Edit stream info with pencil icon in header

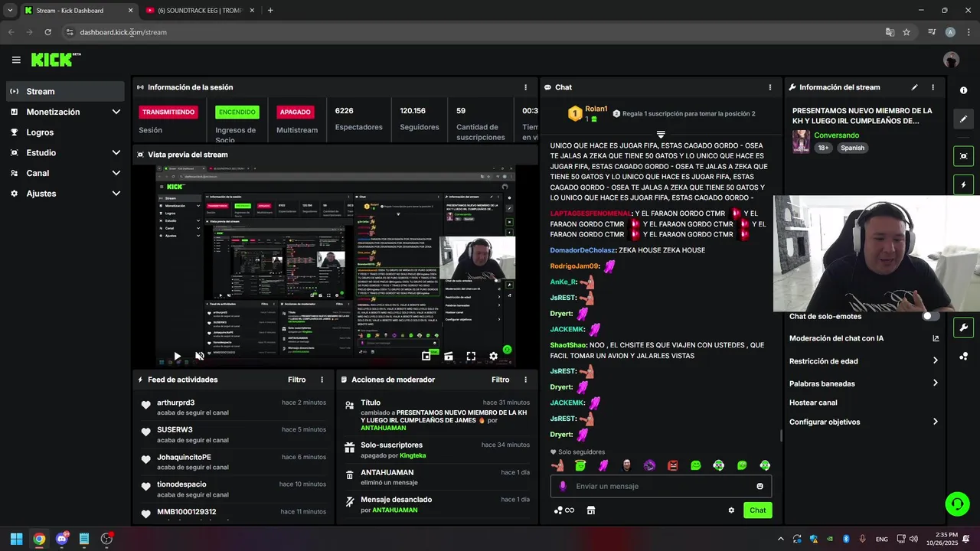(914, 87)
